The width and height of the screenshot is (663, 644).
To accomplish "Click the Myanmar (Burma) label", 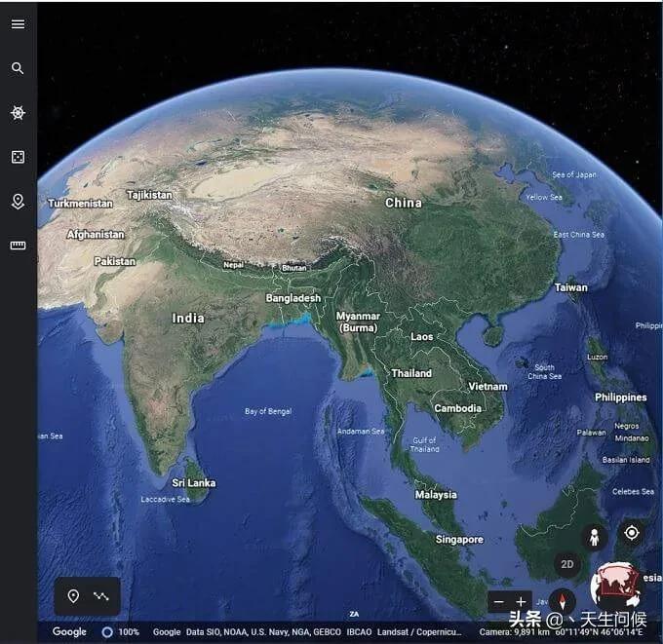I will coord(358,322).
